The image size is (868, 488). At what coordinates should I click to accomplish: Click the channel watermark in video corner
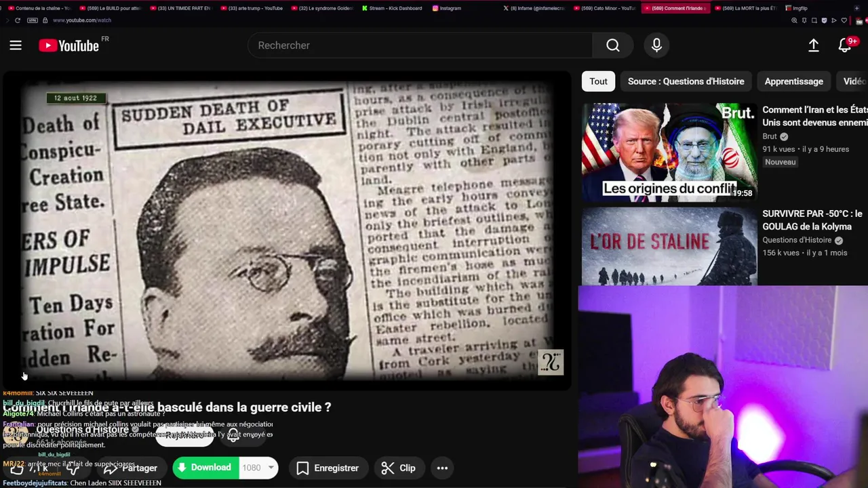551,363
